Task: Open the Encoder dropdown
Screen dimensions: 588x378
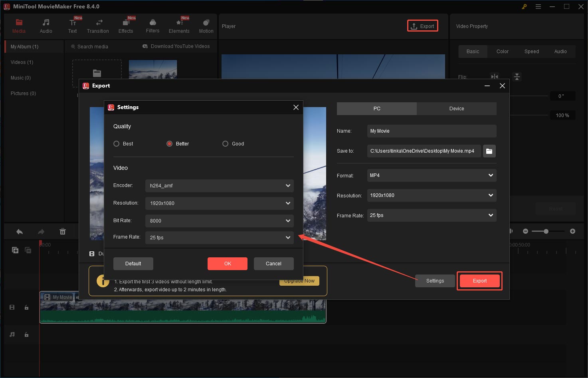Action: point(219,185)
